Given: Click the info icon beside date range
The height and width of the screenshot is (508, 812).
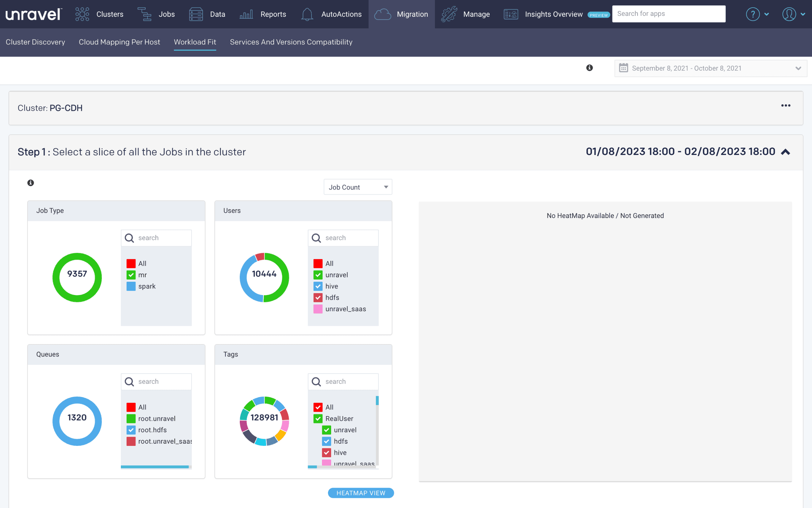Looking at the screenshot, I should click(589, 68).
